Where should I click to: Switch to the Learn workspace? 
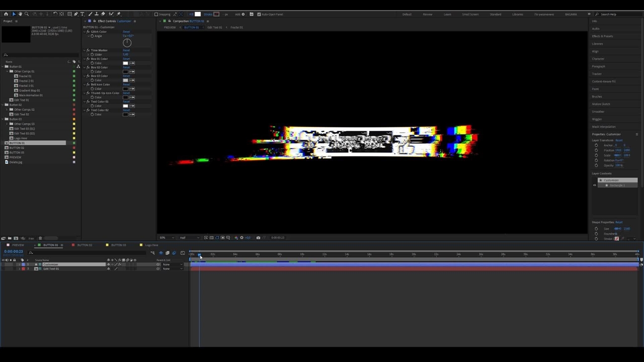point(447,14)
